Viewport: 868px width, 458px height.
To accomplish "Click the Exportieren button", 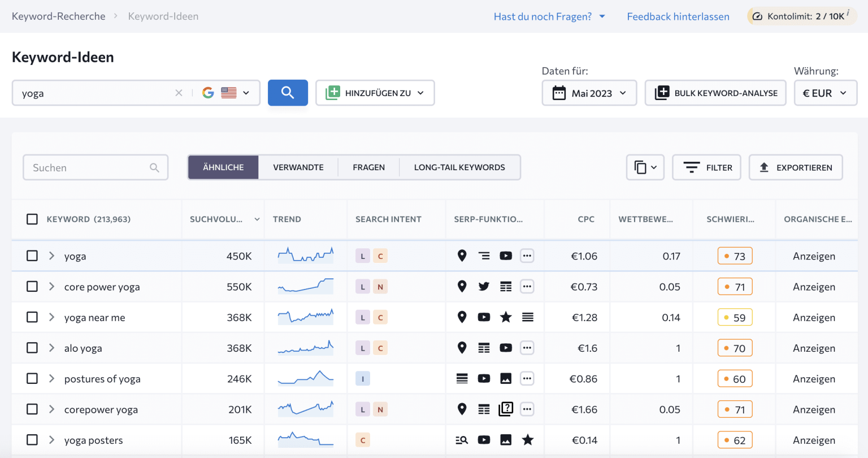I will point(795,167).
